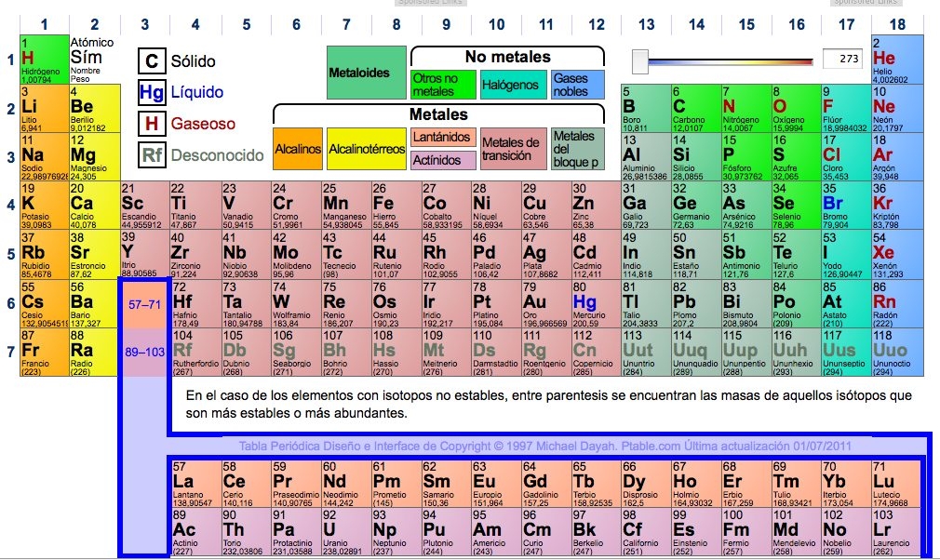Click the Metales de transición legend button

coord(511,149)
